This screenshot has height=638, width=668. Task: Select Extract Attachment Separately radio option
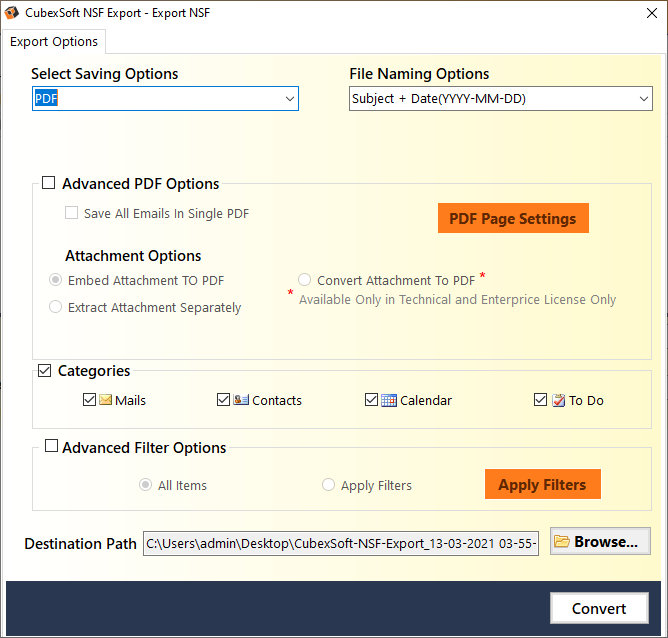[x=56, y=308]
